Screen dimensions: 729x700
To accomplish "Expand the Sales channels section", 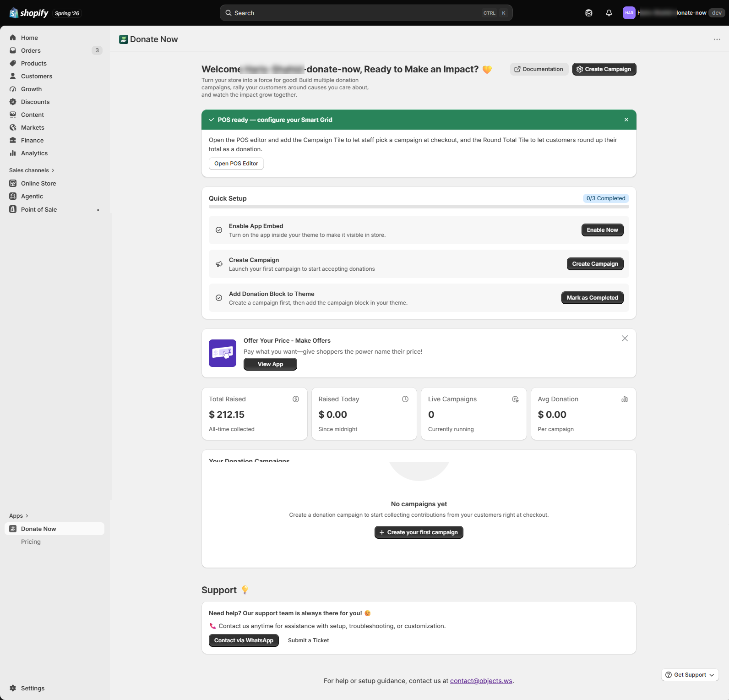I will pos(32,170).
